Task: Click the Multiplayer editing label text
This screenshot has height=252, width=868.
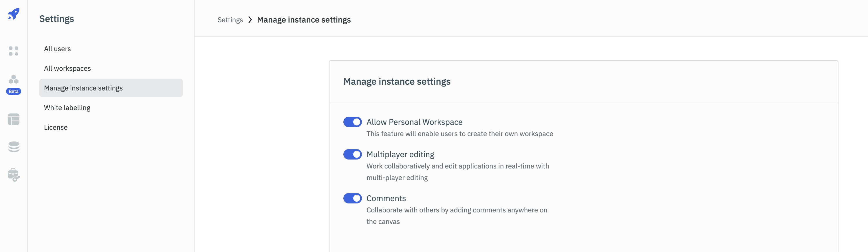Action: 400,154
